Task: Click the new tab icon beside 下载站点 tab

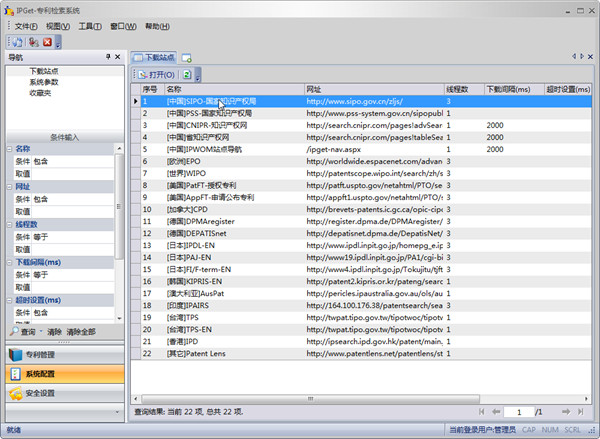Action: point(186,58)
